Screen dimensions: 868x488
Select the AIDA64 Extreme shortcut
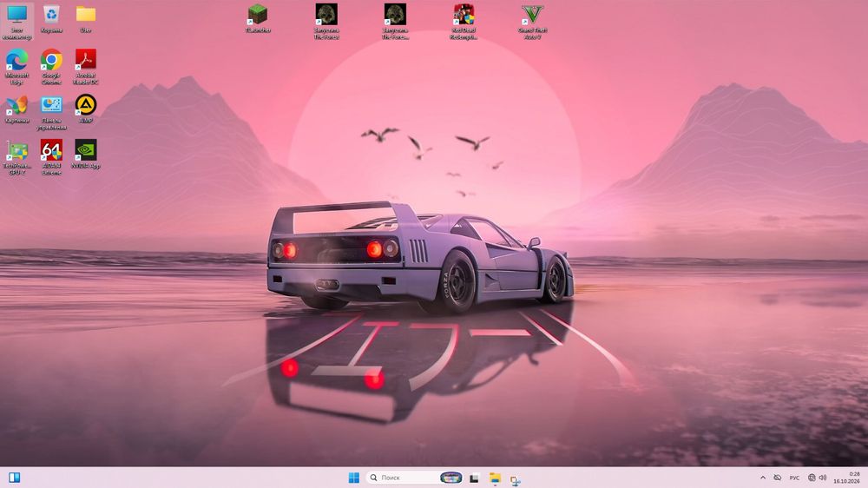[51, 158]
